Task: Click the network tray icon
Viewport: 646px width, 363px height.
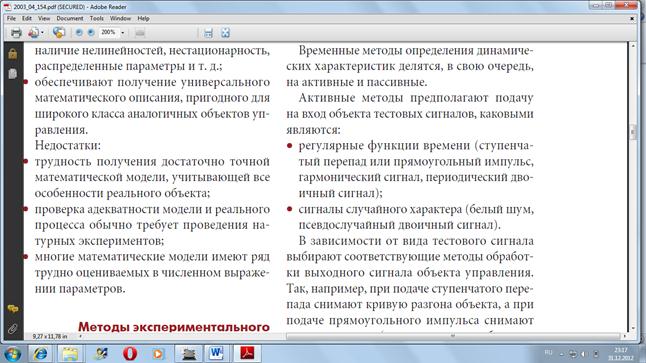Action: click(573, 354)
